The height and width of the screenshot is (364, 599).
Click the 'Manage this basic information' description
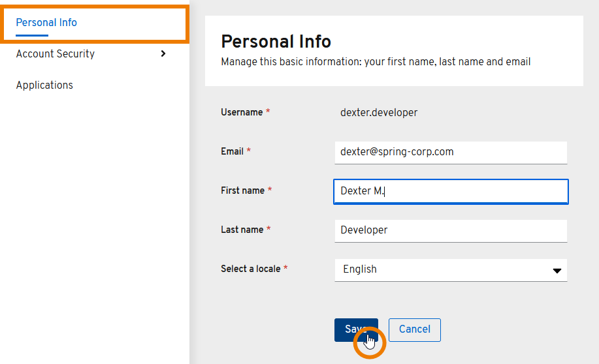tap(376, 62)
